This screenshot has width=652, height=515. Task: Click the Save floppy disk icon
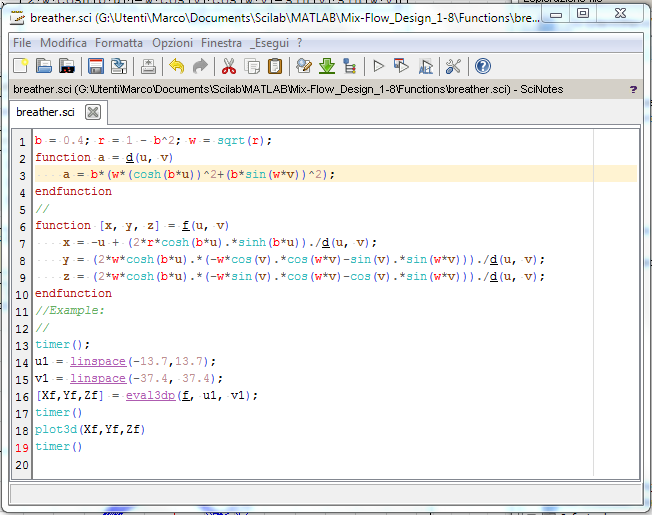click(x=96, y=66)
